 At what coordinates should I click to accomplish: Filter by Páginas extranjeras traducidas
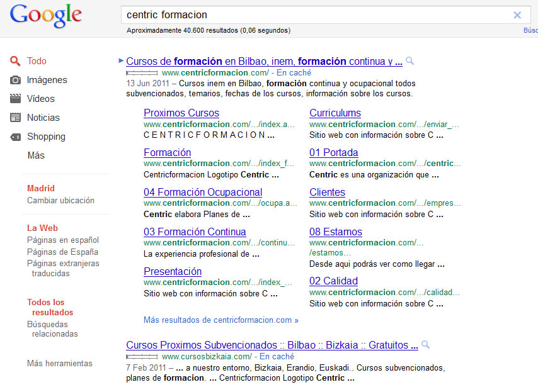63,268
